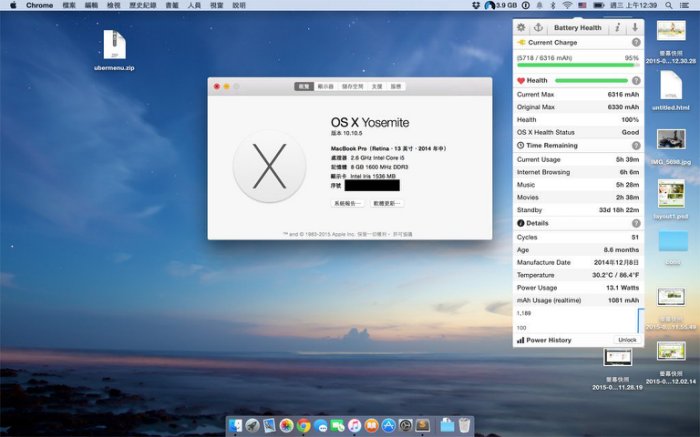Viewport: 700px width, 437px height.
Task: Open the Wi-Fi status menu
Action: point(567,5)
